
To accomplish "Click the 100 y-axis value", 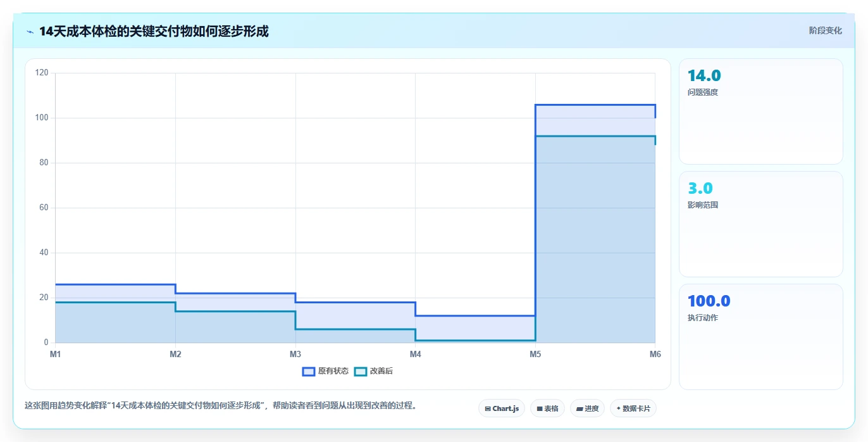I will (42, 118).
